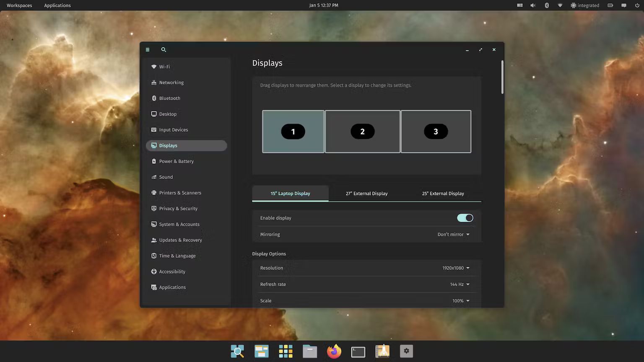Screen dimensions: 644x362
Task: Open the Applications menu in the top bar
Action: pyautogui.click(x=57, y=5)
